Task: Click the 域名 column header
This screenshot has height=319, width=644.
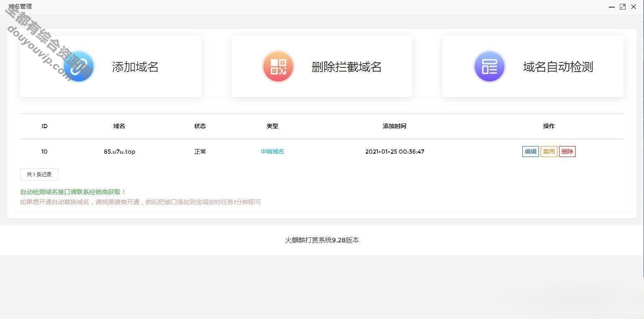Action: click(119, 126)
